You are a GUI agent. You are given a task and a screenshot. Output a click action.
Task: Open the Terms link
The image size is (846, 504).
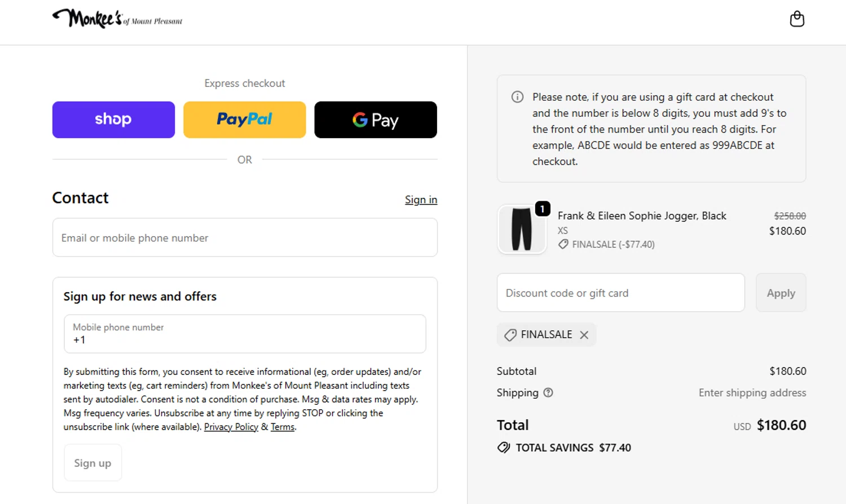coord(283,427)
